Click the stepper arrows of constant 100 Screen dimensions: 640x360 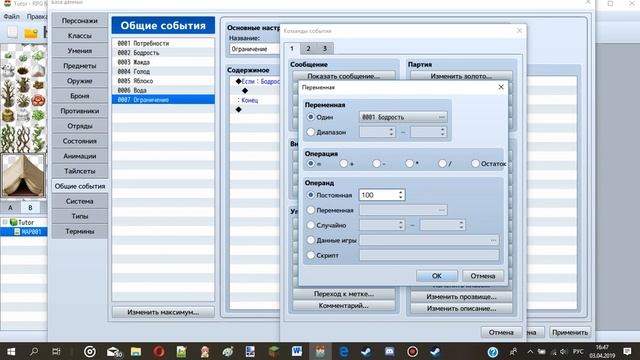pyautogui.click(x=400, y=195)
